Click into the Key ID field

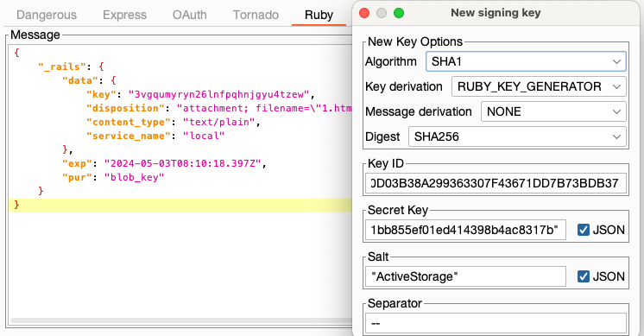[496, 183]
